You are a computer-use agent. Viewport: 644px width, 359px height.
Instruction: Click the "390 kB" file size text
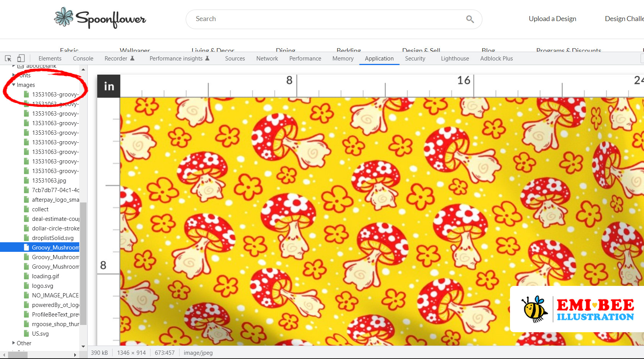(x=99, y=352)
